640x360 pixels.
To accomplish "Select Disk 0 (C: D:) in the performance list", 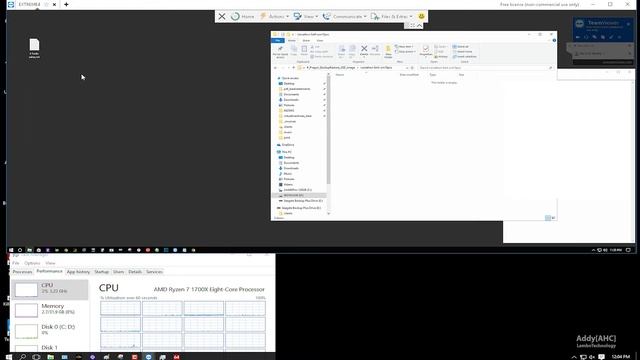I will pos(50,331).
